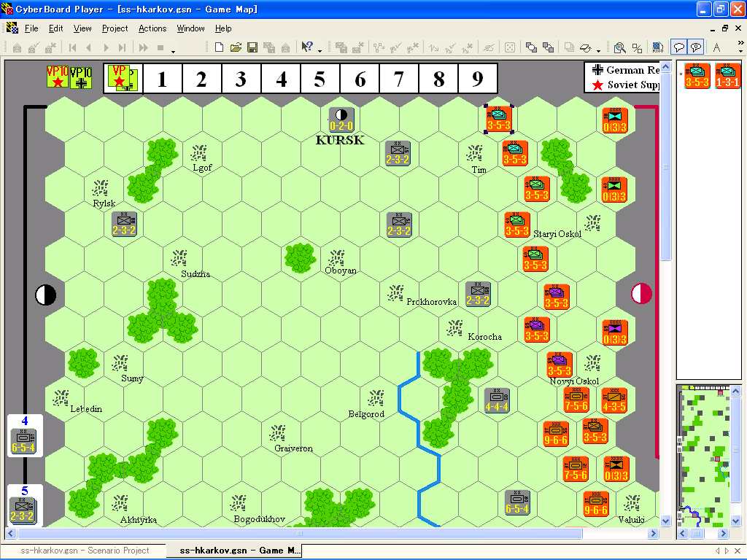The height and width of the screenshot is (560, 747).
Task: Toggle the plain speech balloon button
Action: [678, 47]
